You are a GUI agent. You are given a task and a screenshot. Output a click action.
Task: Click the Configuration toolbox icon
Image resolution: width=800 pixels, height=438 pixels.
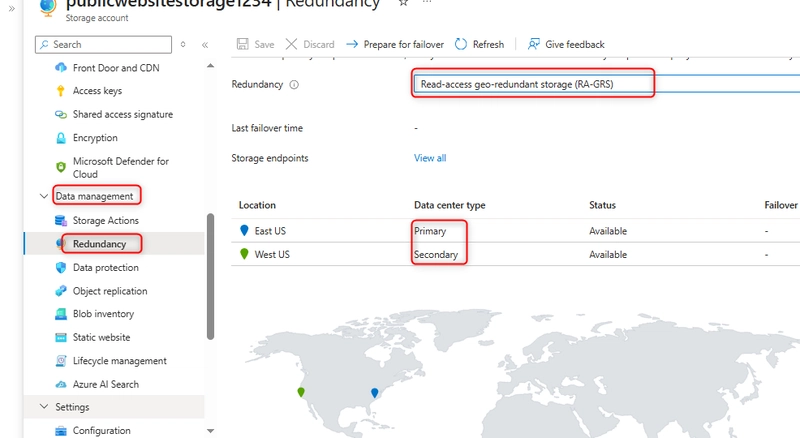(x=61, y=431)
